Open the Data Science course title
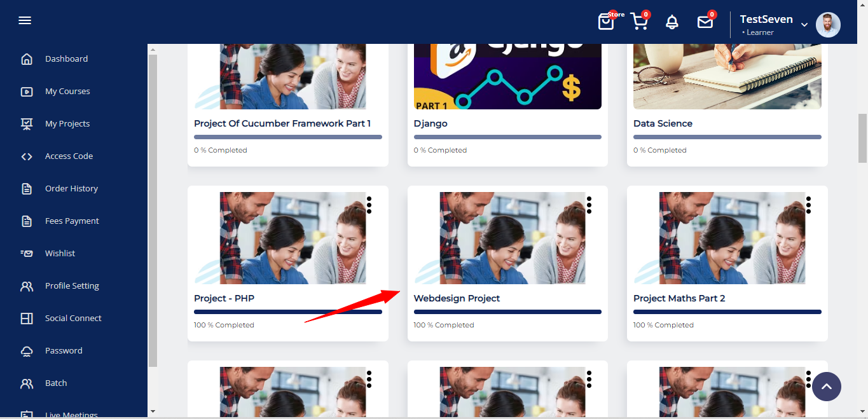This screenshot has width=868, height=419. [663, 123]
